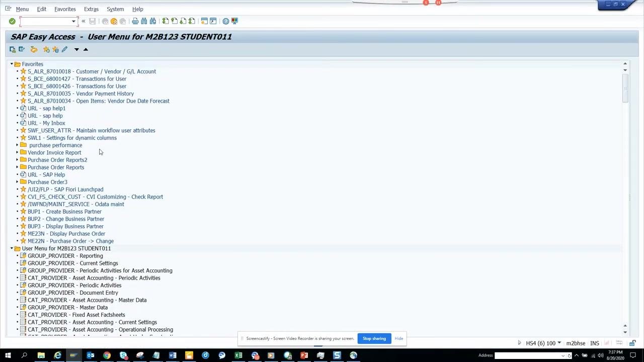Click the Add to Favorites star icon
The height and width of the screenshot is (362, 644).
click(x=46, y=49)
